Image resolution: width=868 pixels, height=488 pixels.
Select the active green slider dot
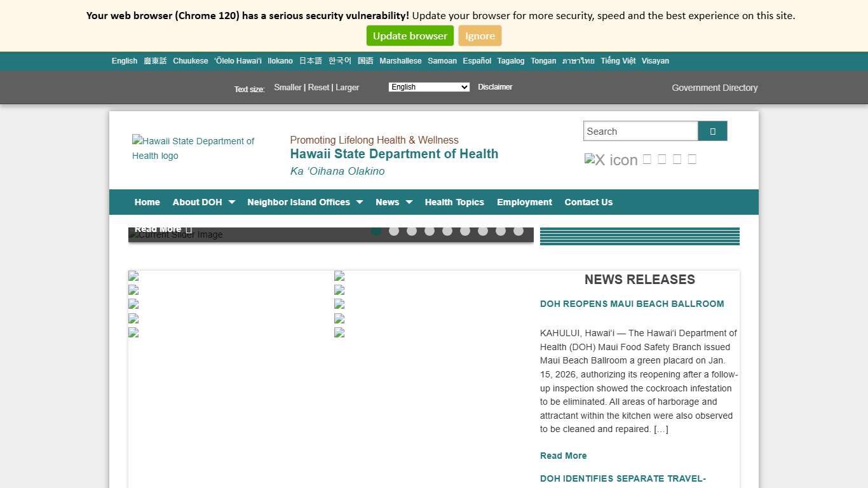coord(376,231)
